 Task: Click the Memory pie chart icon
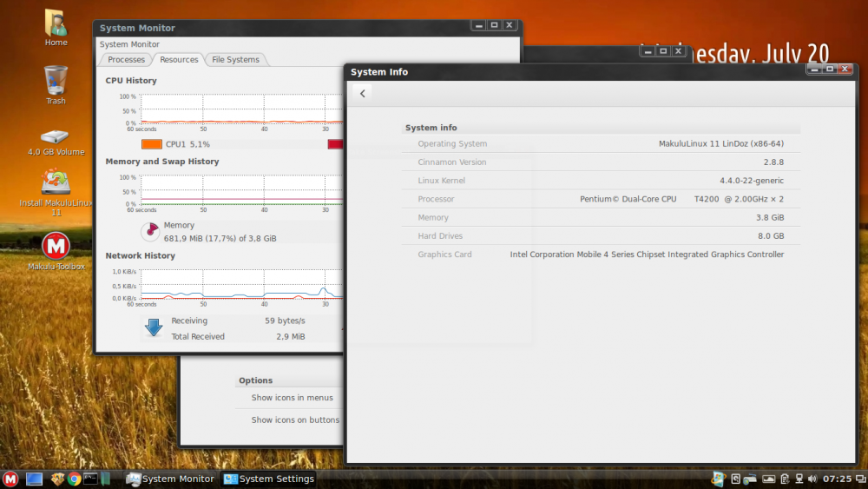150,232
